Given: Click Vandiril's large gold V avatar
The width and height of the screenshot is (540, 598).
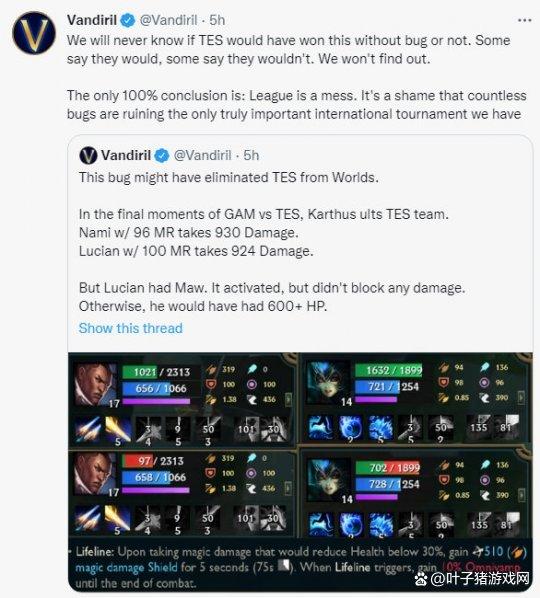Looking at the screenshot, I should coord(34,33).
